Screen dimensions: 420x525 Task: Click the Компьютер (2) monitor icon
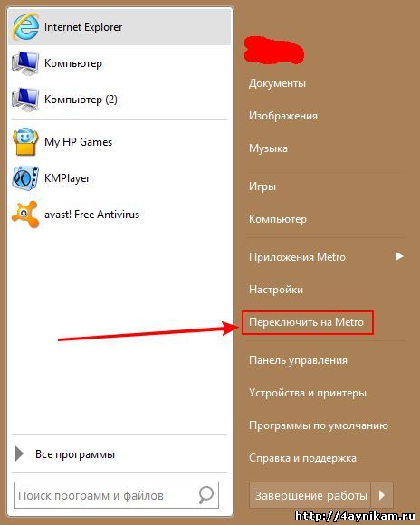click(x=25, y=100)
